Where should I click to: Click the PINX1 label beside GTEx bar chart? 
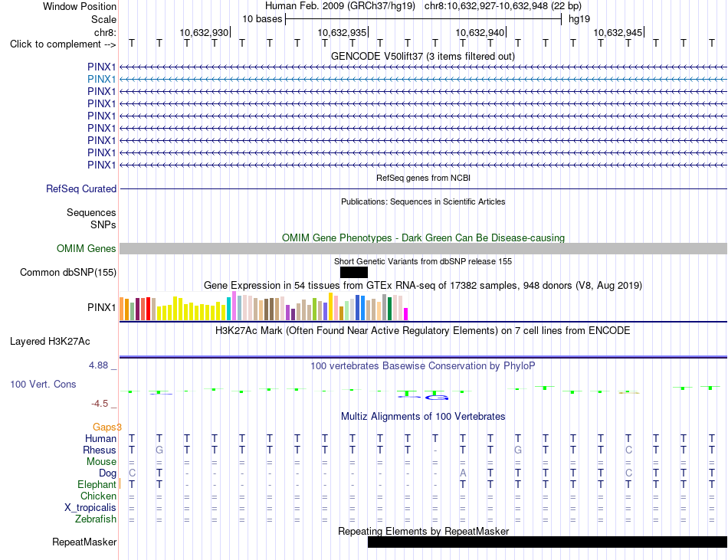coord(101,307)
